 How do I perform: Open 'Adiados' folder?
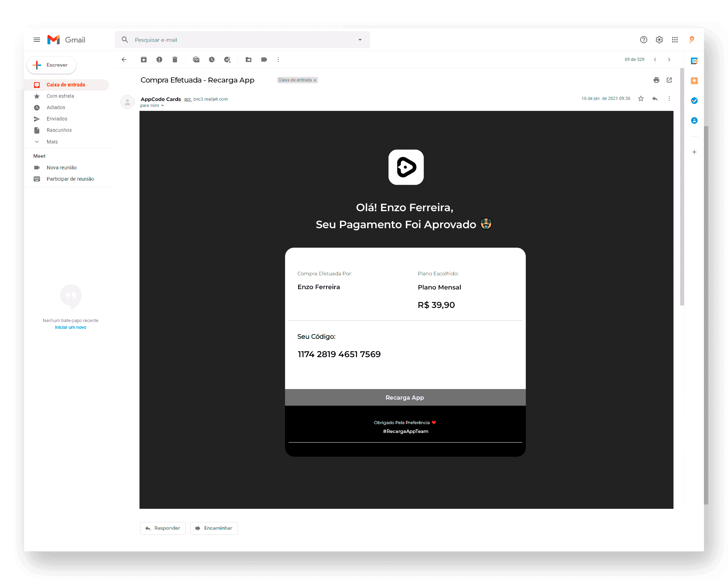click(56, 107)
